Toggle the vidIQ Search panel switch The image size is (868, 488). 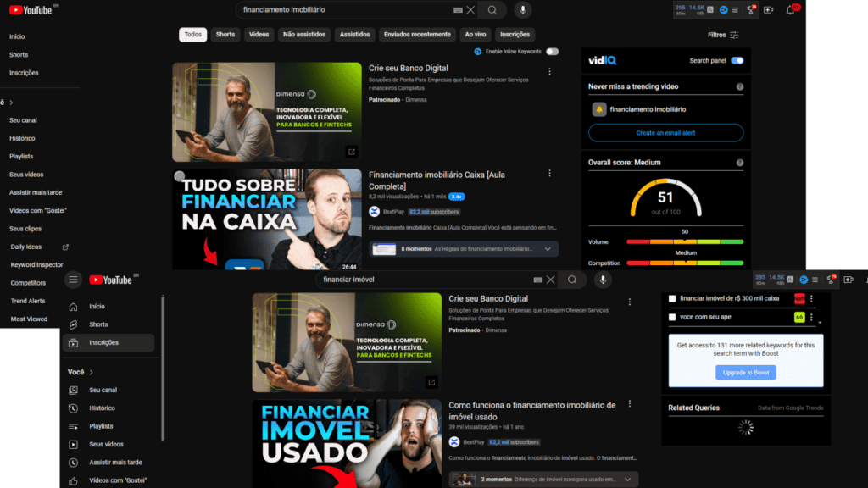[737, 61]
